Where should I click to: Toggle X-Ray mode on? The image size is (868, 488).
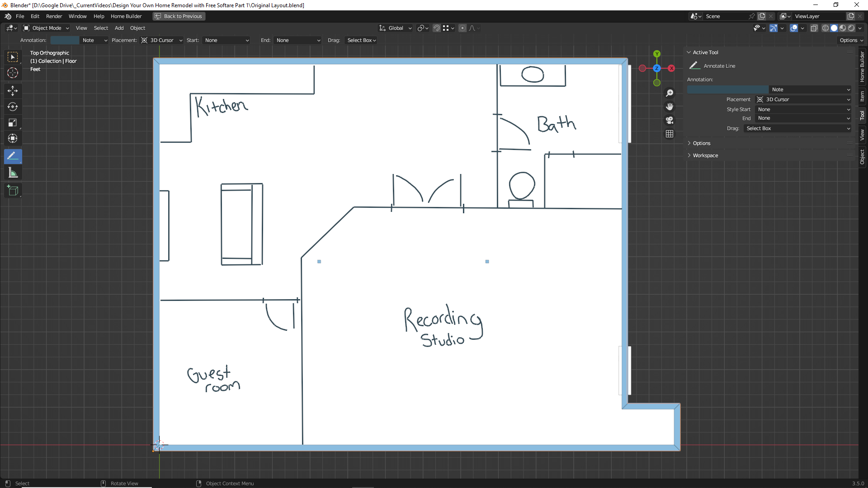pyautogui.click(x=814, y=28)
